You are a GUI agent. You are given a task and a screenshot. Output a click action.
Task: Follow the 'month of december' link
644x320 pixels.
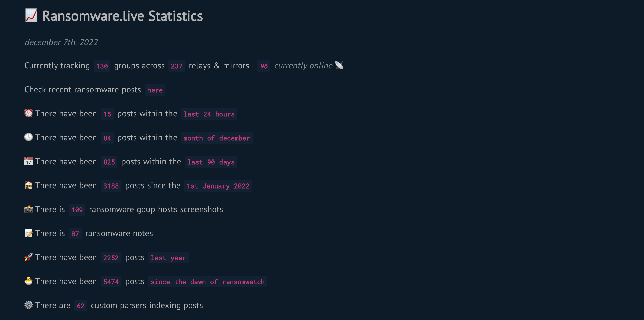coord(217,138)
